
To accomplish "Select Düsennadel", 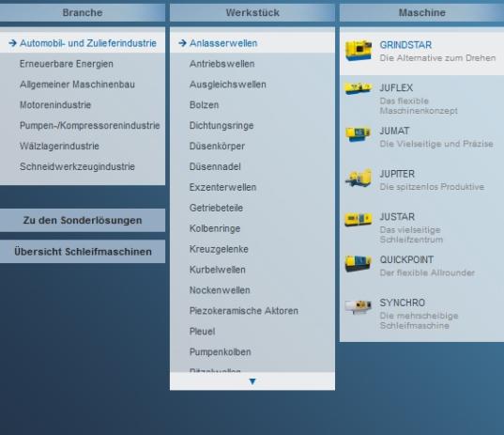I will [x=215, y=166].
